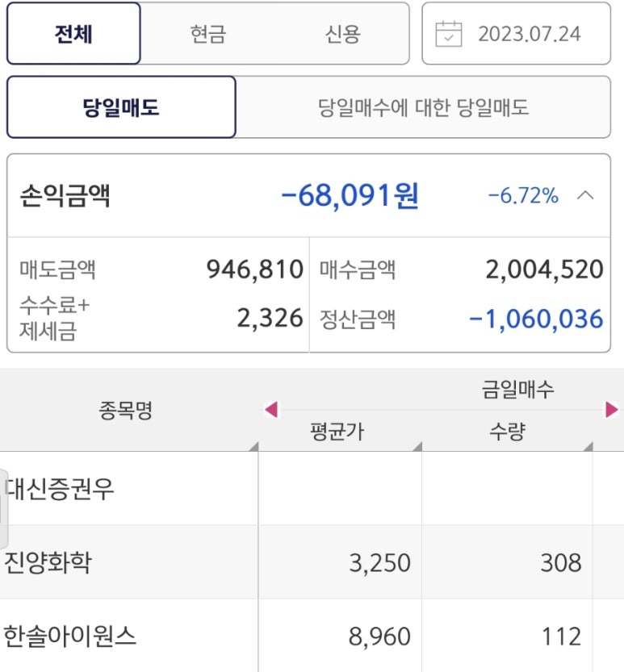Switch to 당일매수에 대한 당일매도
624x672 pixels.
pyautogui.click(x=424, y=107)
